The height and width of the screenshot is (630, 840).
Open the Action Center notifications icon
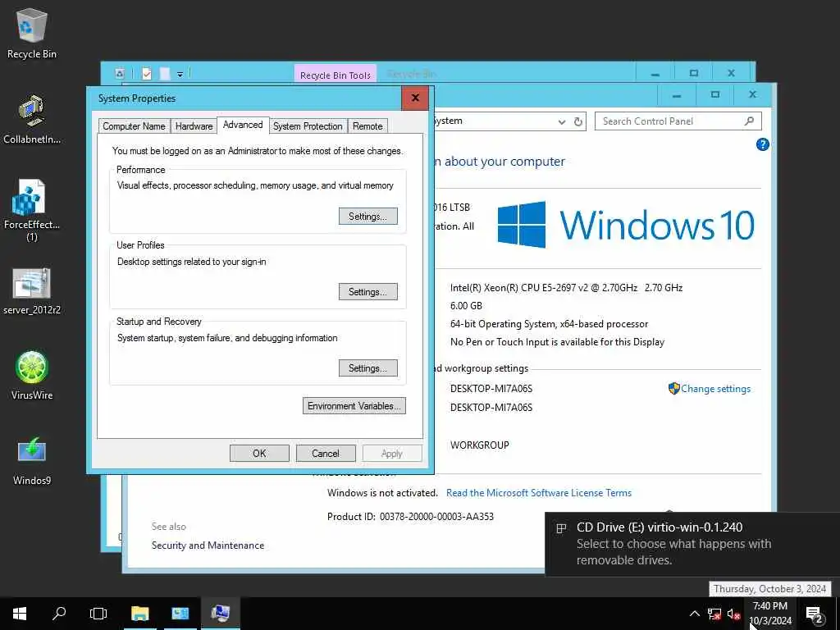(815, 614)
